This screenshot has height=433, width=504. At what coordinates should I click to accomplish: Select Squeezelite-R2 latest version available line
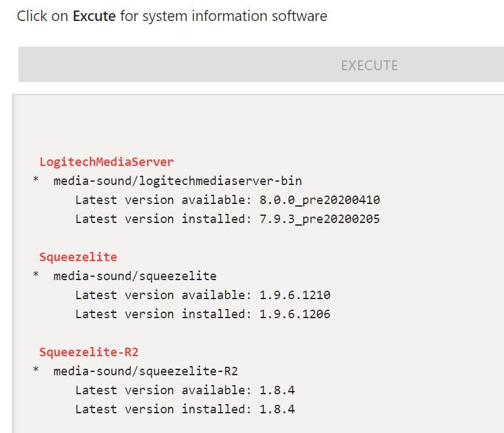pos(185,390)
